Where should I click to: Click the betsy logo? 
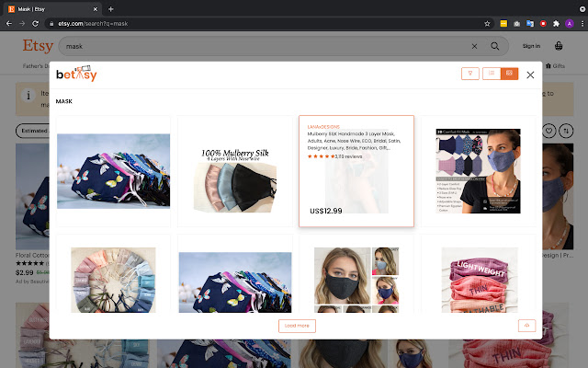click(x=76, y=74)
